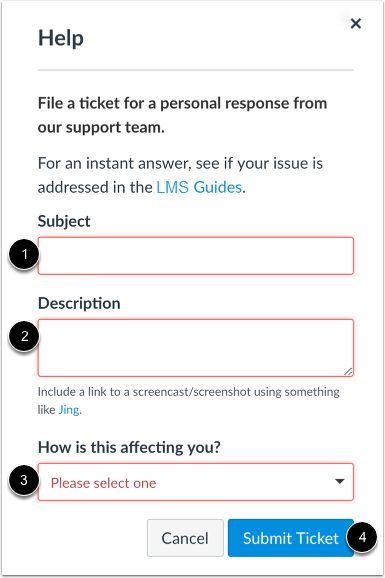Close the Help dialog with the X icon
The width and height of the screenshot is (385, 578).
coord(355,24)
